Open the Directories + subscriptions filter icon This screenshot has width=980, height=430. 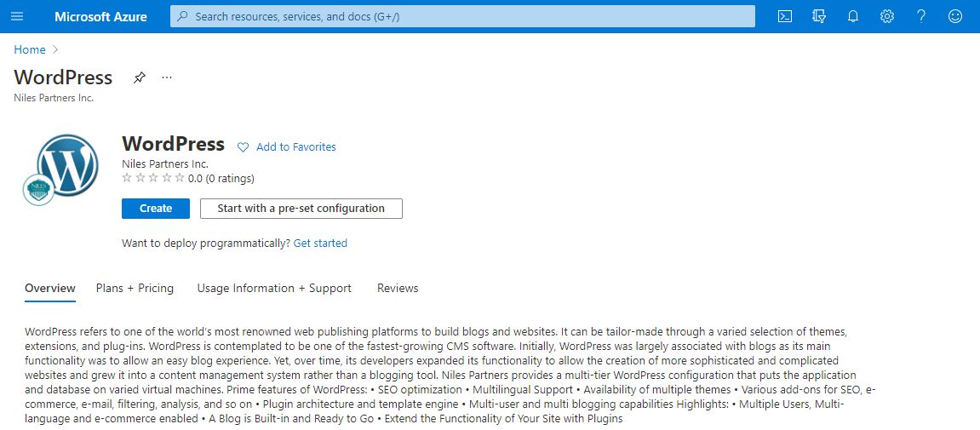click(819, 16)
